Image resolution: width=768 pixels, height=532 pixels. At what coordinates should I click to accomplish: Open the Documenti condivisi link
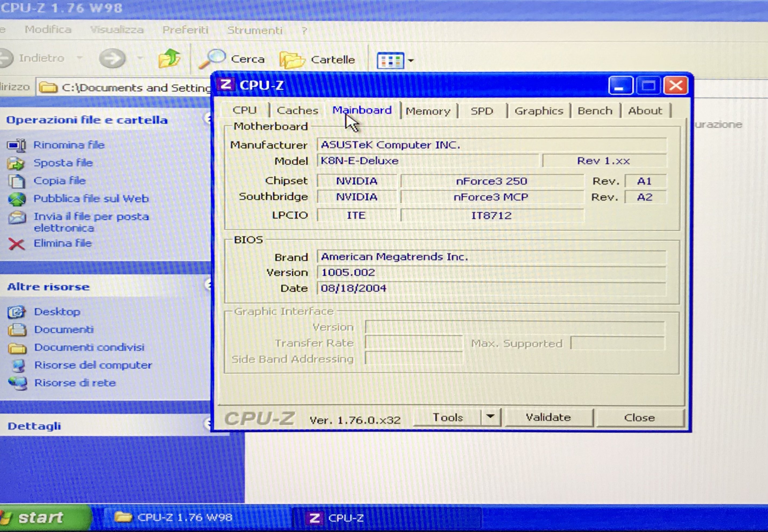click(x=89, y=347)
